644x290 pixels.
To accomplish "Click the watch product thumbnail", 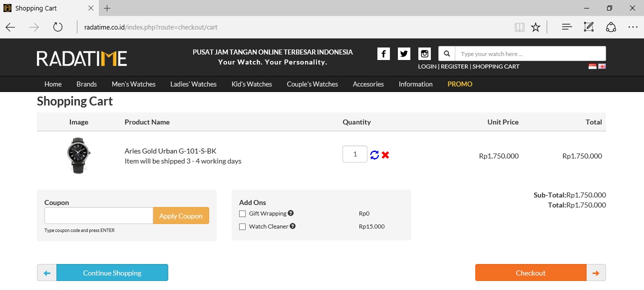I will click(x=78, y=155).
